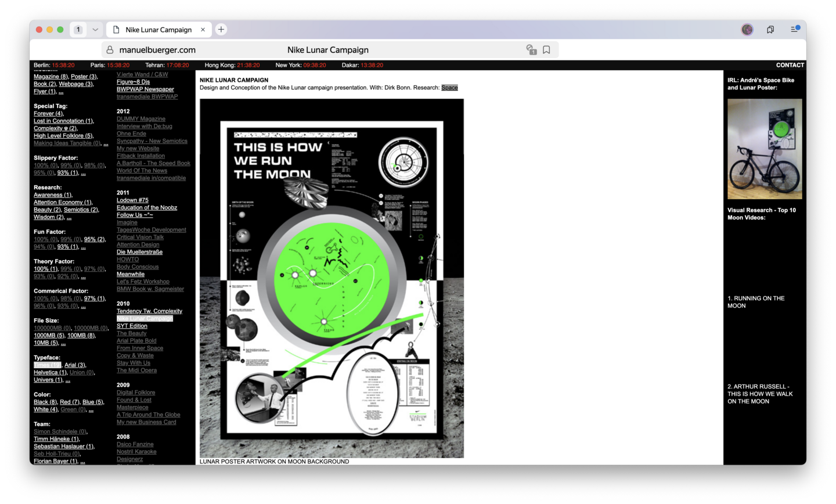836x504 pixels.
Task: Follow the Space research link
Action: pyautogui.click(x=449, y=88)
